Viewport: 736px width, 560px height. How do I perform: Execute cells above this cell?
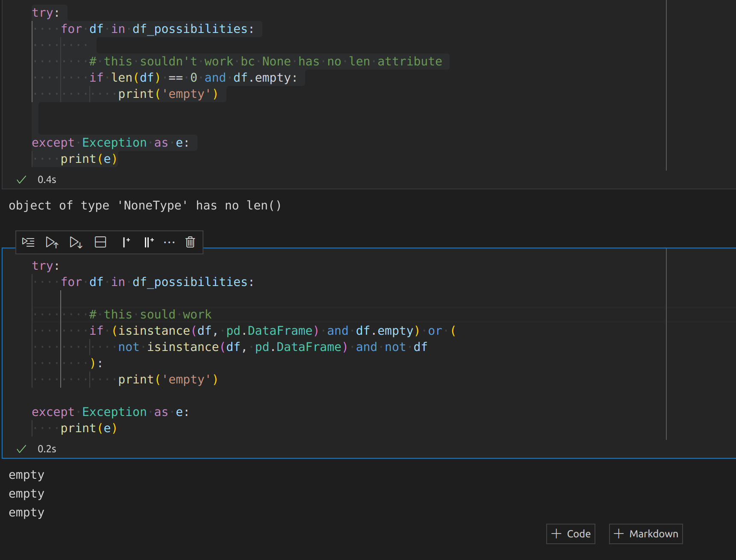click(x=52, y=242)
